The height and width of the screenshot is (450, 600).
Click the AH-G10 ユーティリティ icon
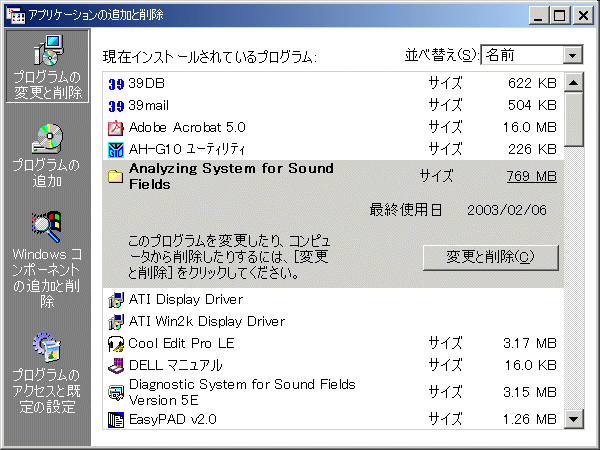click(x=116, y=150)
